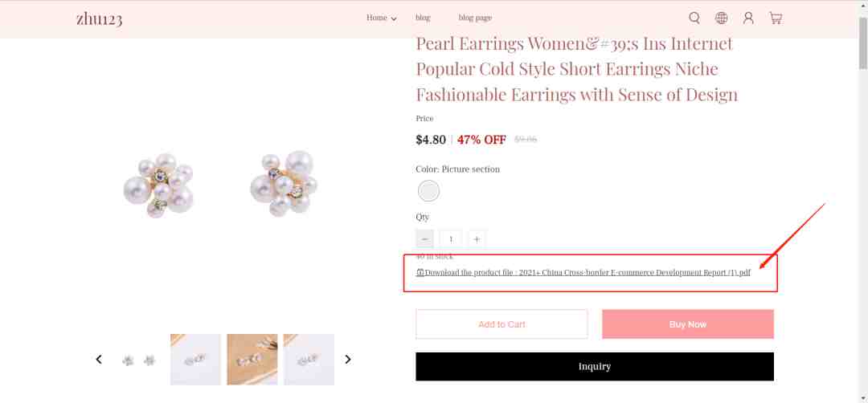Image resolution: width=868 pixels, height=403 pixels.
Task: Open the blog page menu item
Action: [x=475, y=18]
